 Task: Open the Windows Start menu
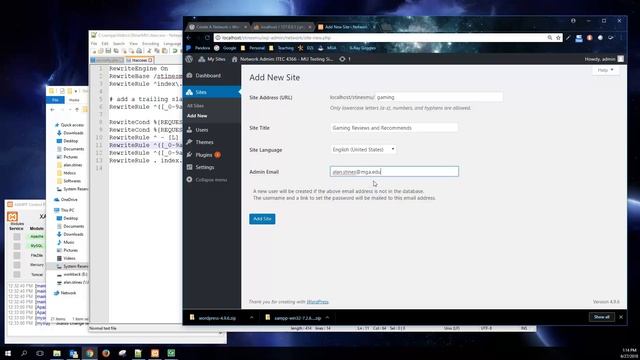click(x=8, y=353)
